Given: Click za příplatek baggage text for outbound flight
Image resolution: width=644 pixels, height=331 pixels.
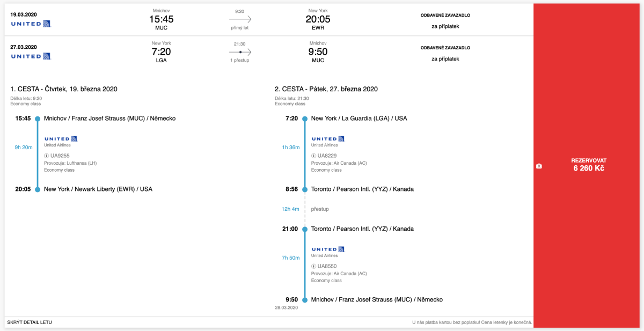Looking at the screenshot, I should pyautogui.click(x=445, y=26).
